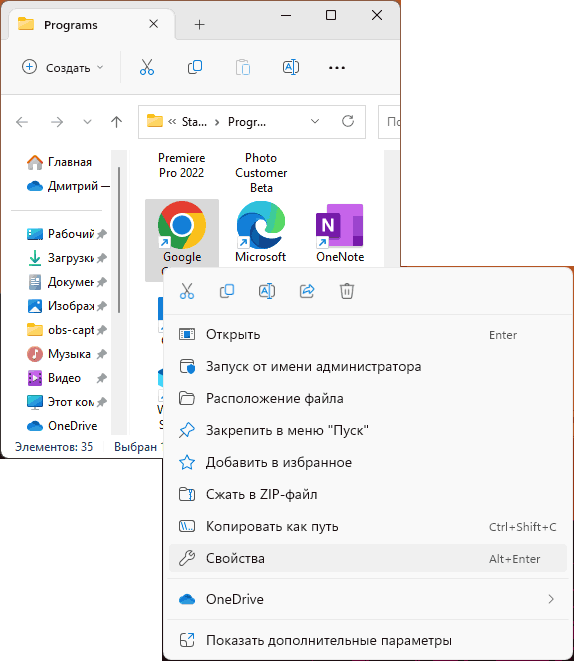This screenshot has width=574, height=661.
Task: Go back with the left arrow
Action: [22, 122]
